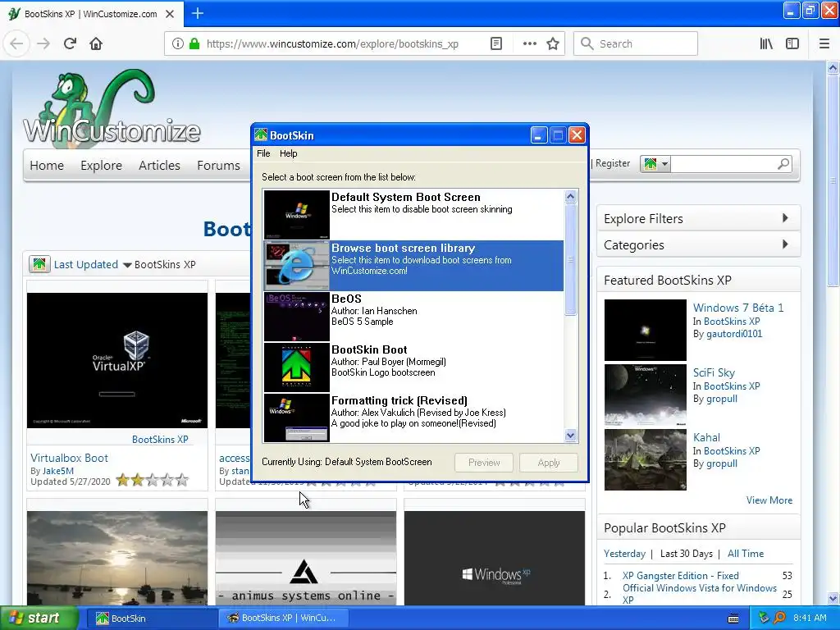Show Yesterday popular BootSkins
Image resolution: width=840 pixels, height=630 pixels.
624,554
